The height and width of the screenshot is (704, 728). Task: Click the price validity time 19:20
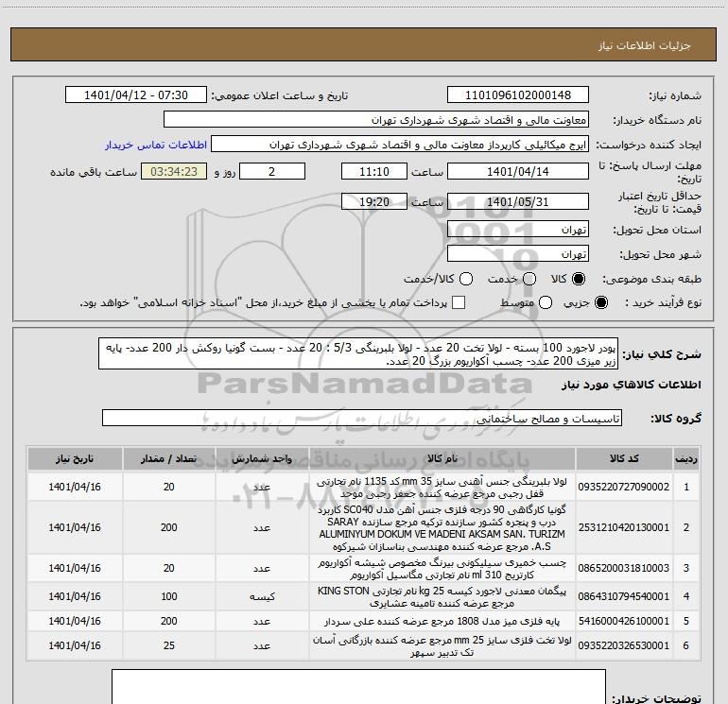[374, 201]
